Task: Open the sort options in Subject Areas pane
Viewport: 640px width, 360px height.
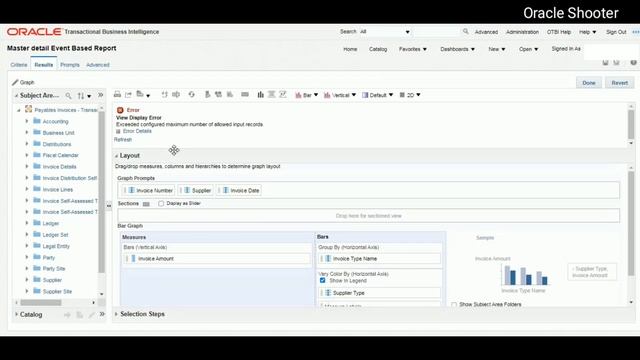Action: 84,96
